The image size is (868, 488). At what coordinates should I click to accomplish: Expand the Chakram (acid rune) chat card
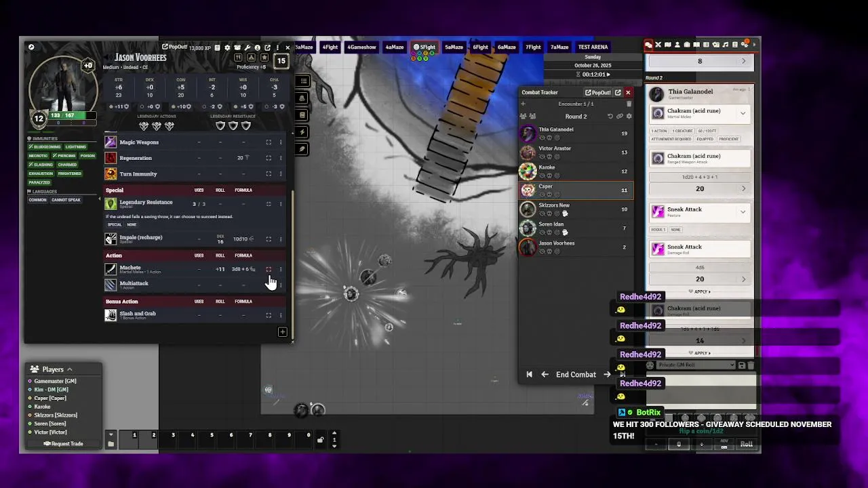tap(743, 113)
